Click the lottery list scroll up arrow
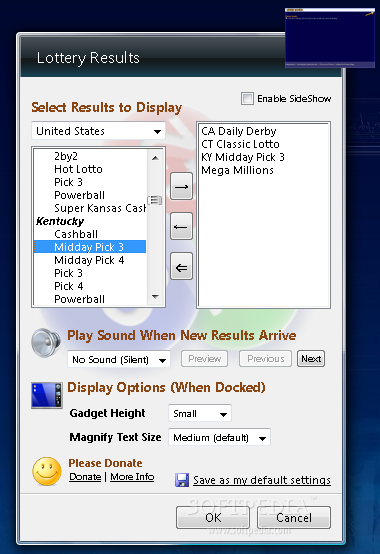 (x=155, y=158)
